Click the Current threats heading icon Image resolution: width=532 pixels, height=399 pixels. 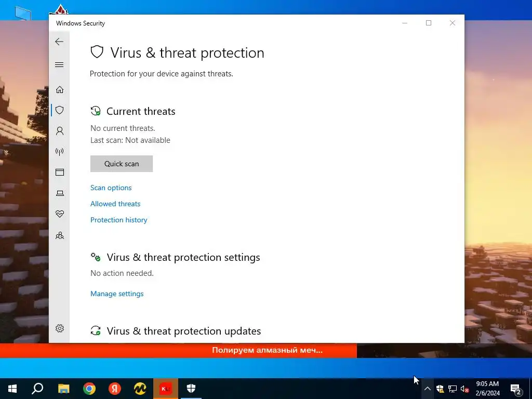click(x=96, y=111)
